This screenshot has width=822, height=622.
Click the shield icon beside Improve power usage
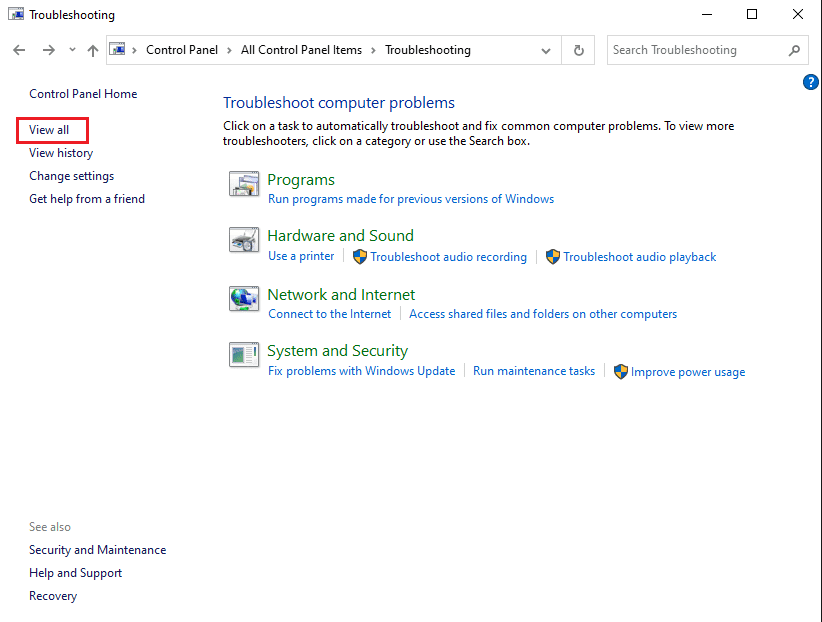[x=621, y=371]
